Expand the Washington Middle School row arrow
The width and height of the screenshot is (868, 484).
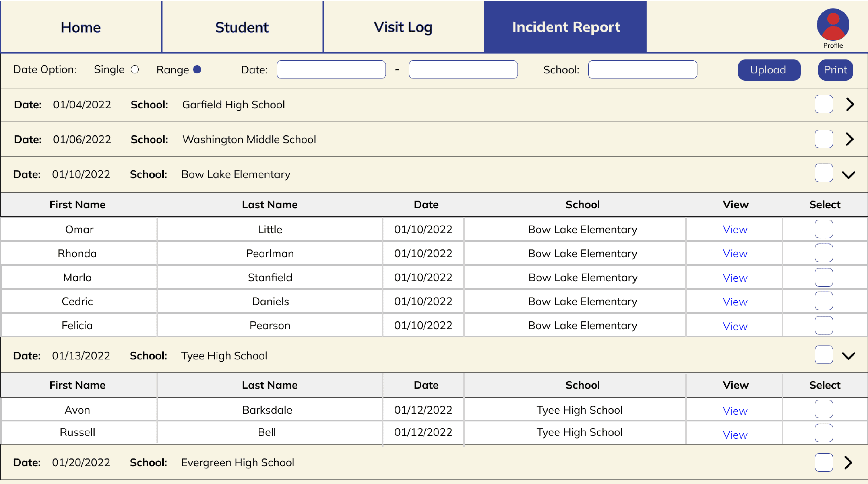[849, 139]
